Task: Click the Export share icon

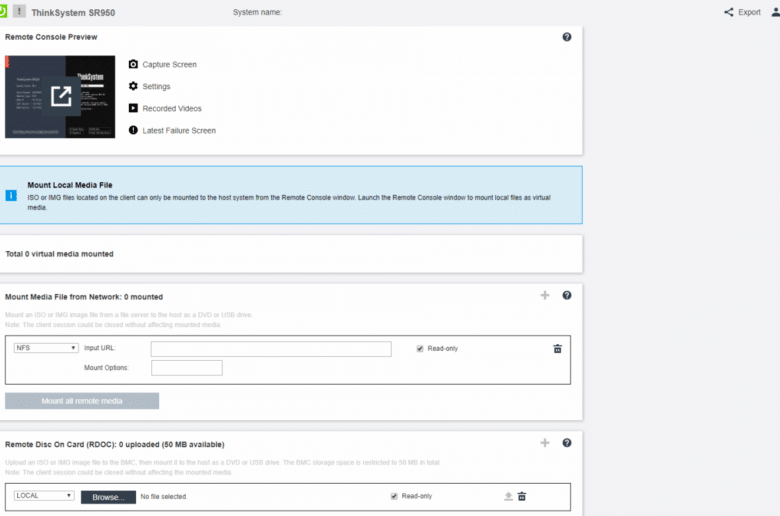Action: click(x=729, y=12)
